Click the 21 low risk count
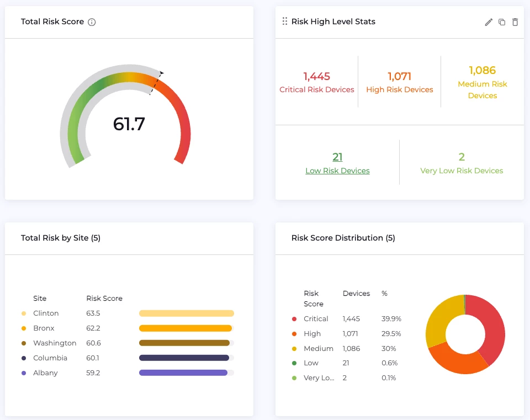 click(337, 157)
